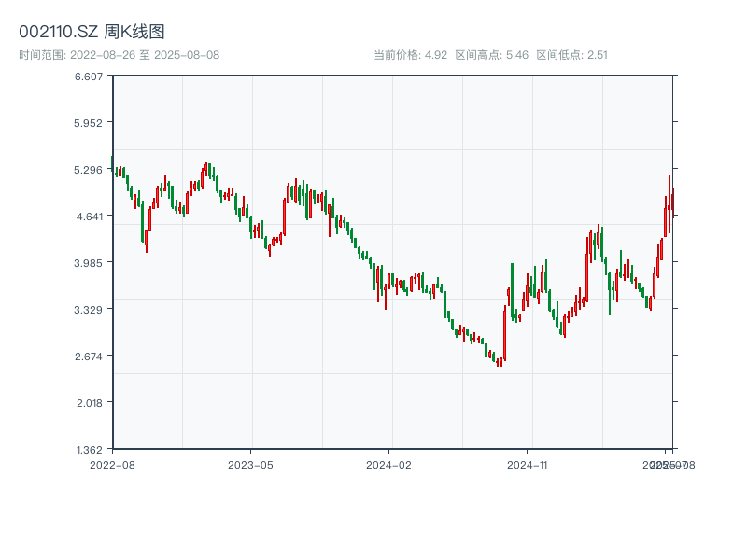Select the 2023-05 x-axis date label
Image resolution: width=747 pixels, height=560 pixels.
(x=250, y=464)
